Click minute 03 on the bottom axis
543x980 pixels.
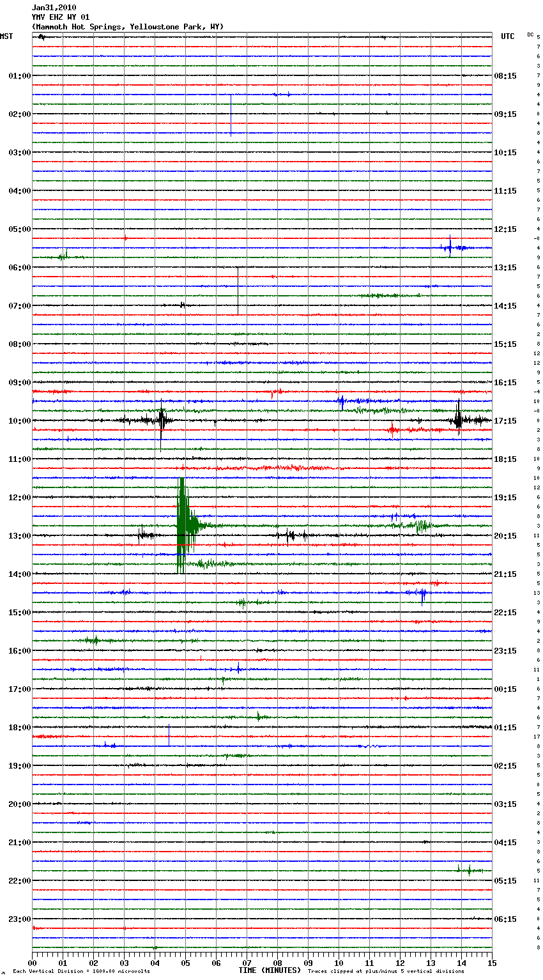coord(124,963)
